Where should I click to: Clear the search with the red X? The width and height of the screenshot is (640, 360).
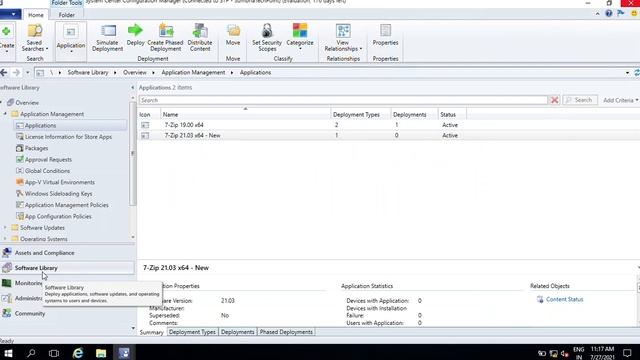(554, 100)
